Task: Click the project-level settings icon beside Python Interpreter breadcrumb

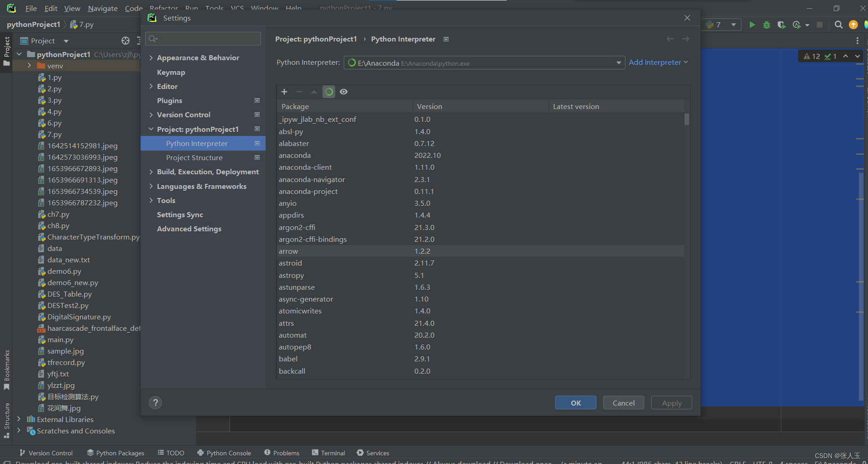Action: (x=446, y=39)
